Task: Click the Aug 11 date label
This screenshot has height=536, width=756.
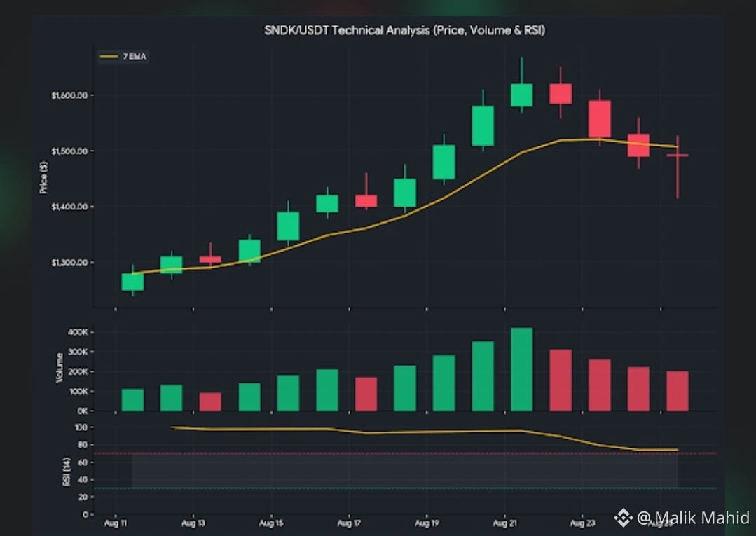Action: pos(115,523)
